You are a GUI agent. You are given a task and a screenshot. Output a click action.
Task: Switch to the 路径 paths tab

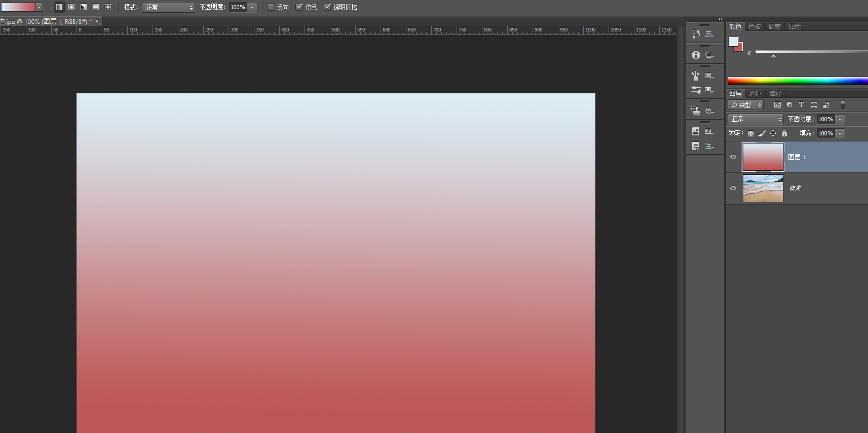coord(775,94)
